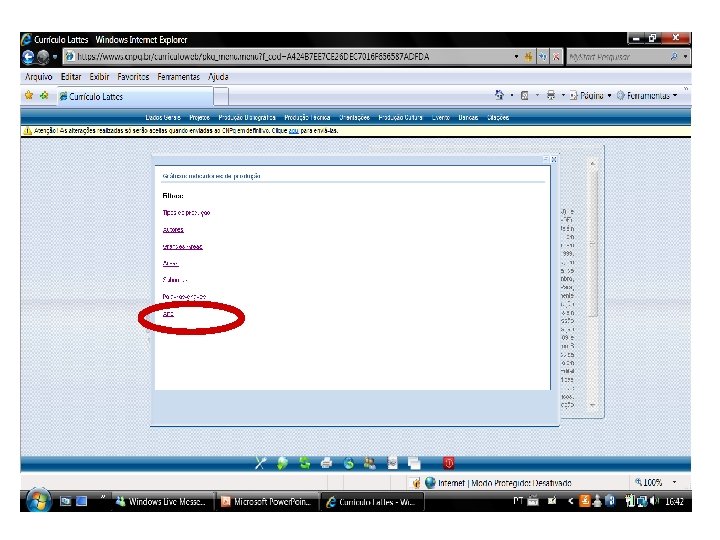The image size is (720, 540).
Task: Click the 'aqui' link in the warning bar
Action: (293, 131)
